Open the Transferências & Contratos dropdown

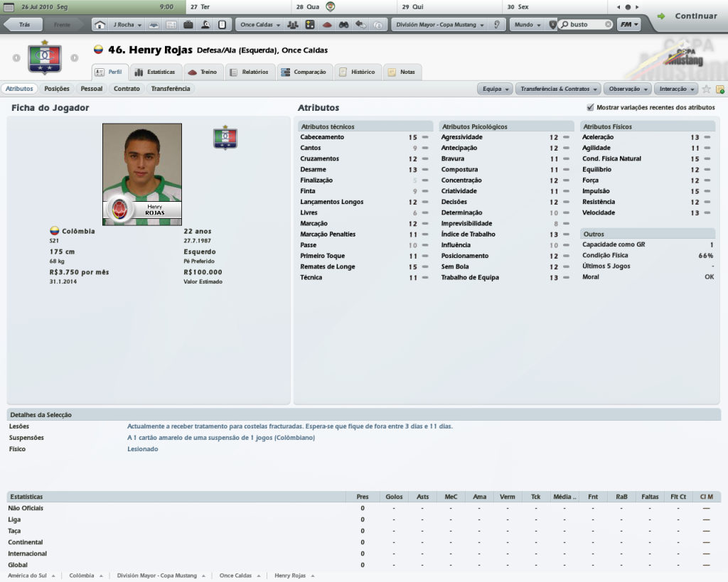[x=558, y=89]
